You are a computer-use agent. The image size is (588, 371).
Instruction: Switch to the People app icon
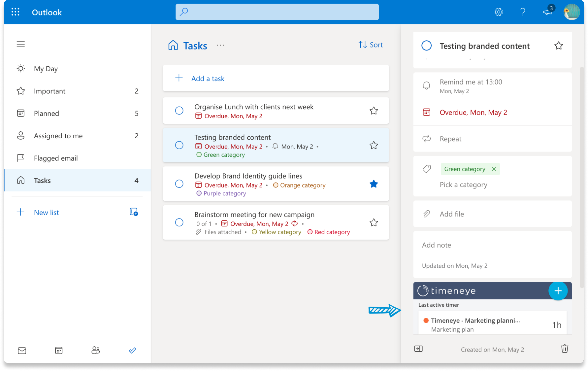96,350
